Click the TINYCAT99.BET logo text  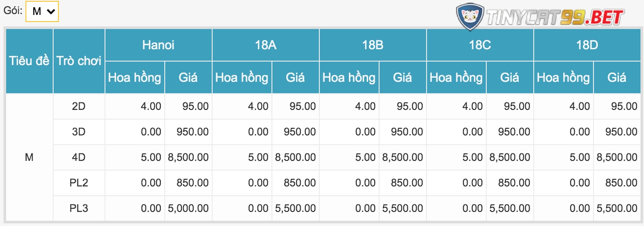555,17
